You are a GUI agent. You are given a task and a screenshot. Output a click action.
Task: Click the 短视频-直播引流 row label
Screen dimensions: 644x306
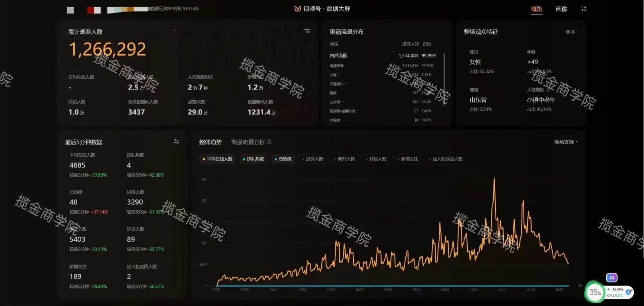click(x=342, y=111)
